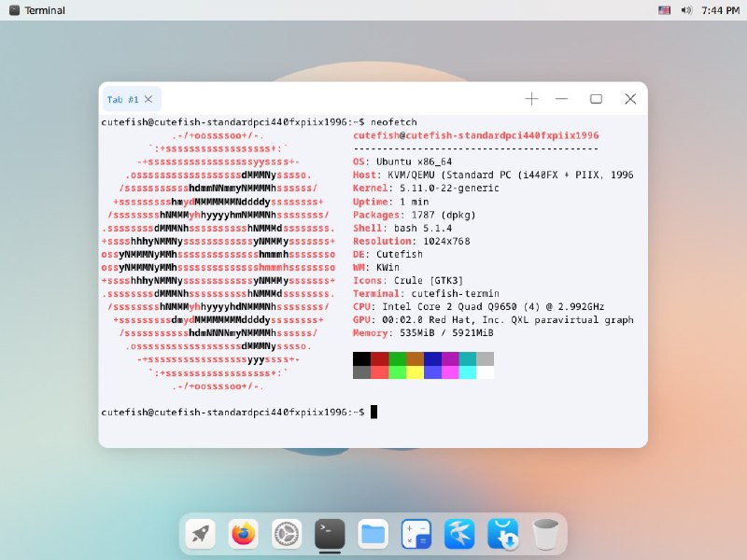The height and width of the screenshot is (560, 747).
Task: Launch Firefox from the dock
Action: tap(244, 534)
